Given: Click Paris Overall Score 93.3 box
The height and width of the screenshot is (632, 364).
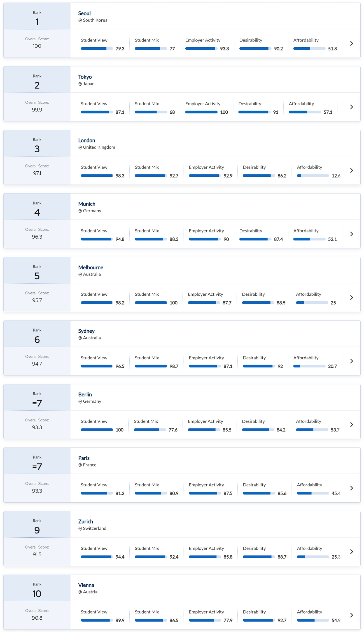Looking at the screenshot, I should 37,488.
